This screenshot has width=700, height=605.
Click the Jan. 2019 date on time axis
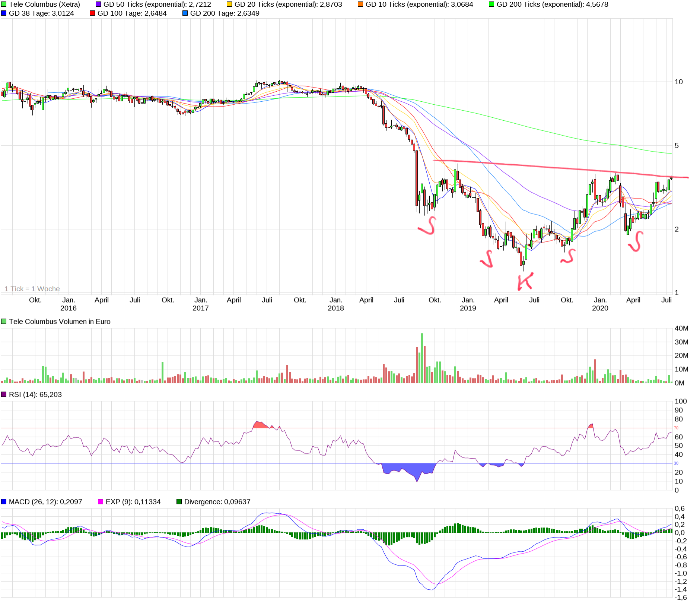pos(468,304)
